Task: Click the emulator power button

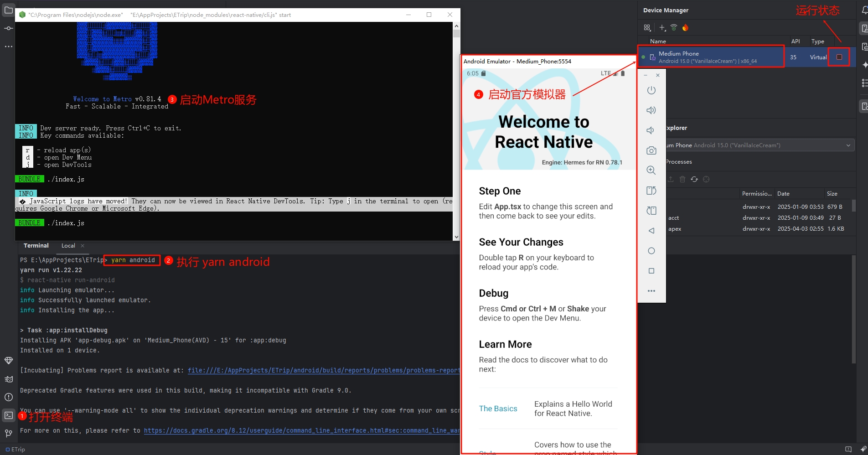Action: (651, 90)
